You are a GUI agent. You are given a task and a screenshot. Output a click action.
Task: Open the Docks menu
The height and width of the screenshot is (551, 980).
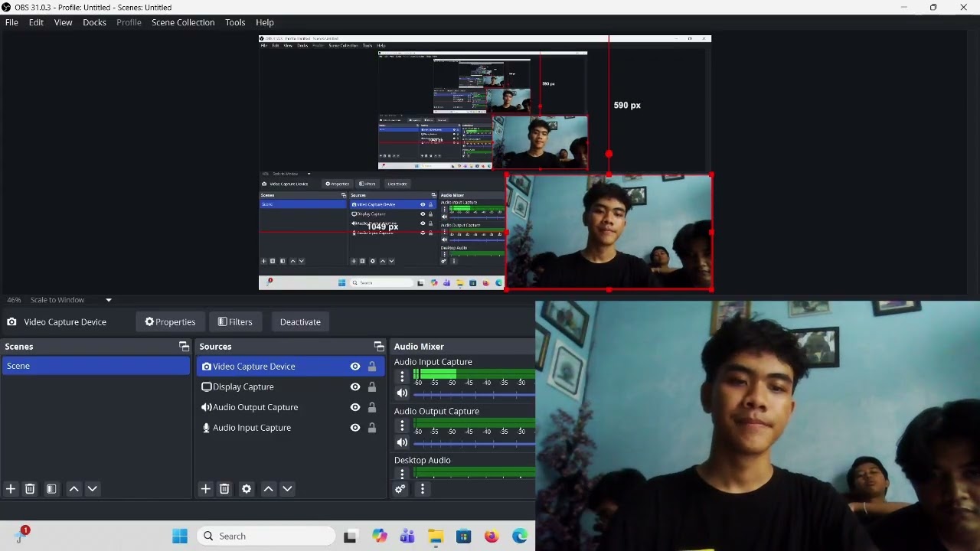pyautogui.click(x=94, y=22)
